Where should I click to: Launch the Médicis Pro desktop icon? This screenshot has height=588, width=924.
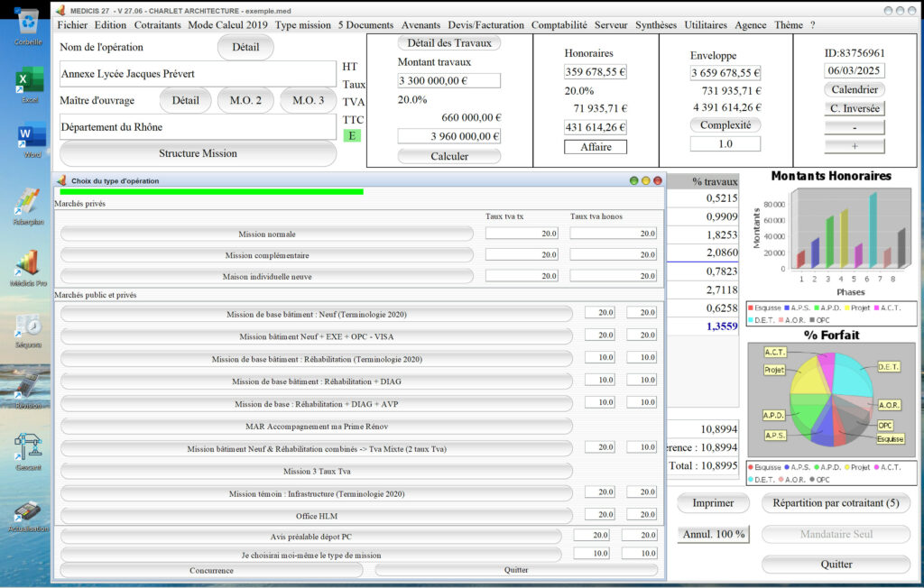[x=28, y=268]
